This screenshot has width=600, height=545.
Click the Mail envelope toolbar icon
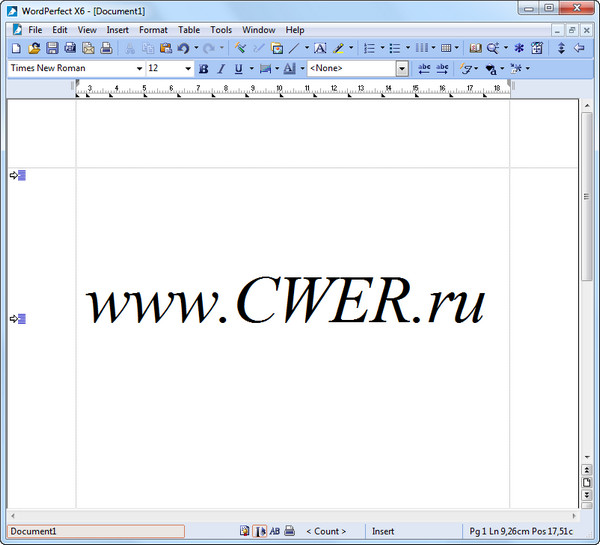click(x=88, y=48)
